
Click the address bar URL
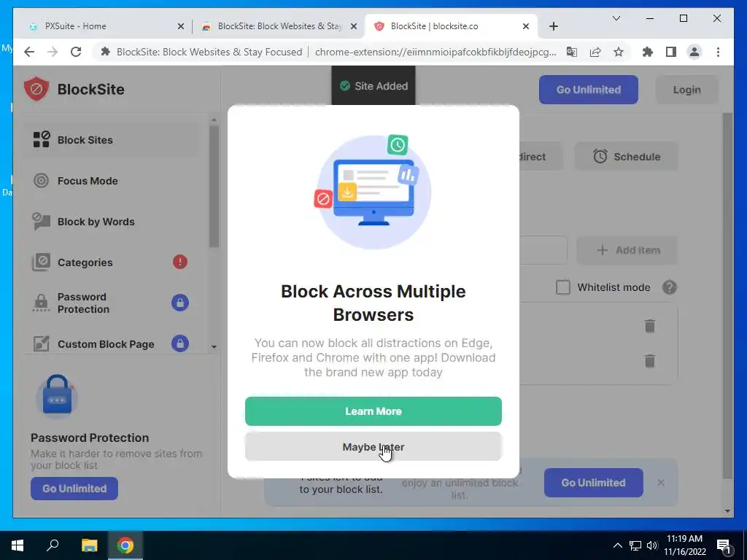(435, 52)
